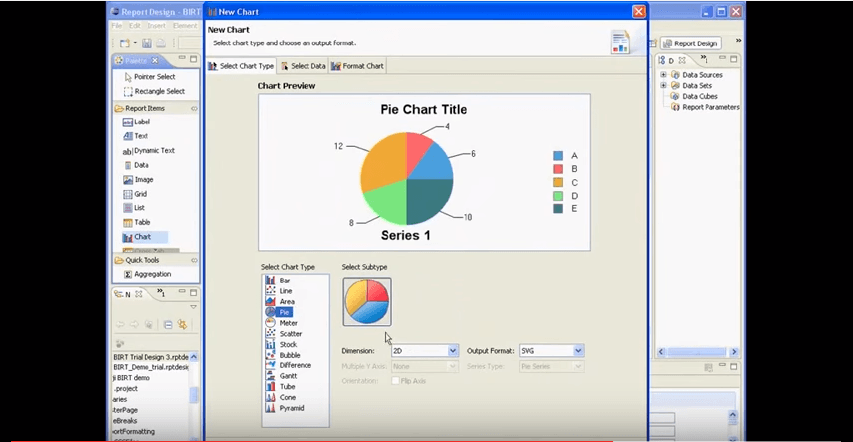The image size is (853, 442).
Task: Switch to the Select Data tab
Action: click(303, 66)
